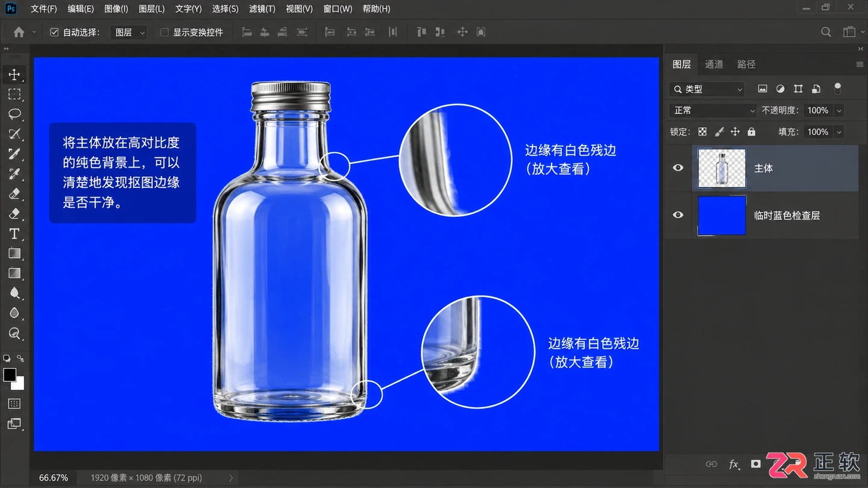This screenshot has height=488, width=868.
Task: Select the Lasso tool
Action: tap(14, 114)
